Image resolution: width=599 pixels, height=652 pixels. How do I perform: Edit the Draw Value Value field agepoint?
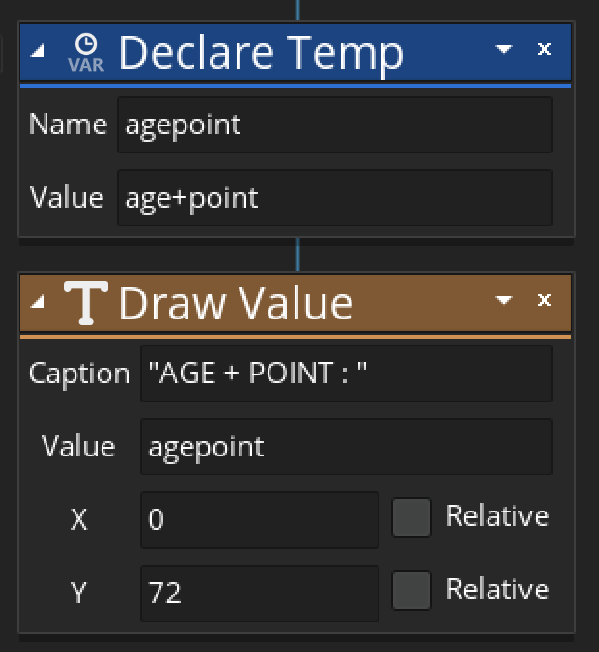(347, 447)
